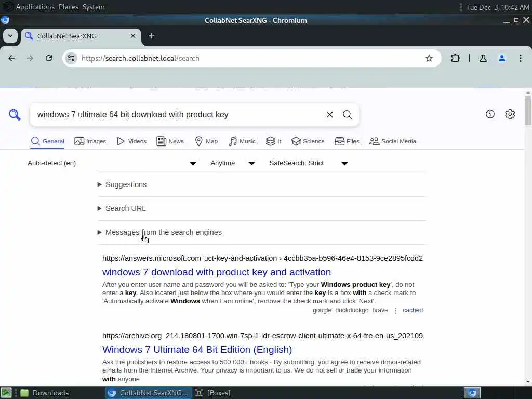532x399 pixels.
Task: Open the info/about icon at top right
Action: 490,114
